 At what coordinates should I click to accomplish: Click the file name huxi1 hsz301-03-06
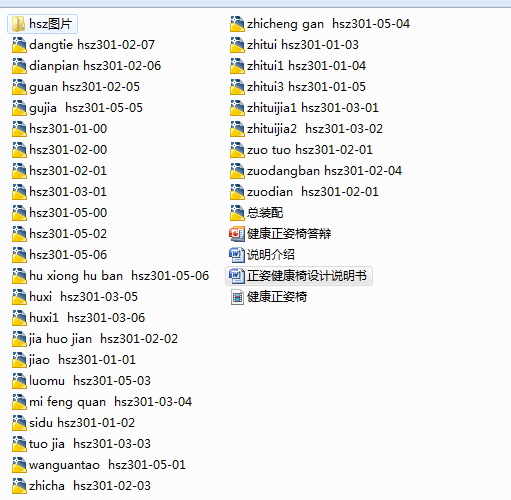87,318
